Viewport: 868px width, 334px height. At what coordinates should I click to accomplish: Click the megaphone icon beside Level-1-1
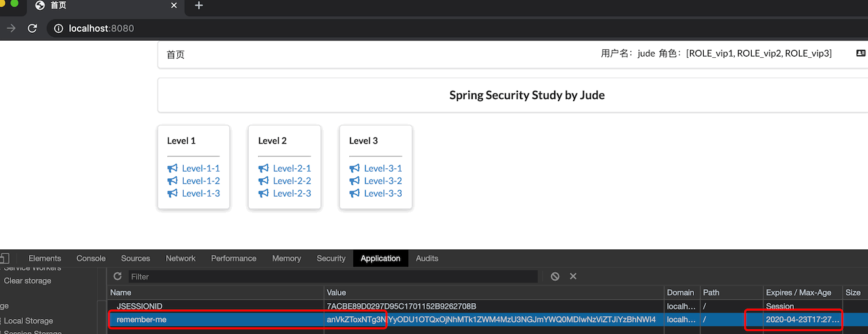[173, 168]
